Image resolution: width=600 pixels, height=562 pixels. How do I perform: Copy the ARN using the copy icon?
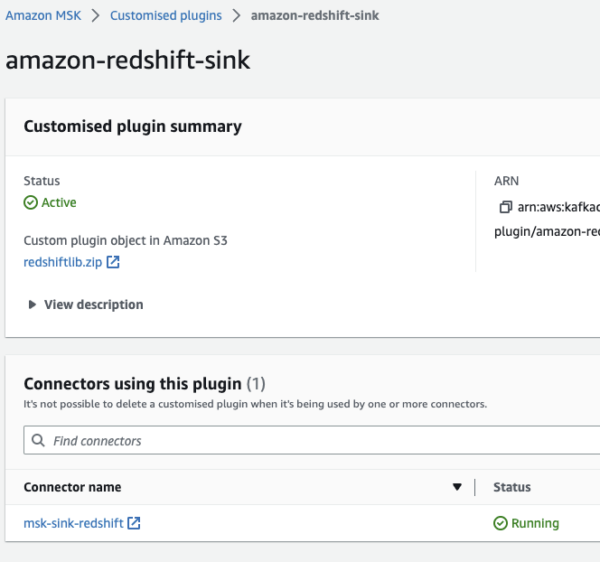505,207
